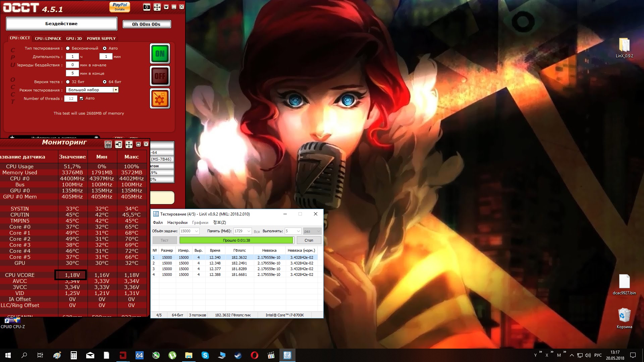This screenshot has width=644, height=362.
Task: Click the dock arrow icon in Monitoring header
Action: [118, 144]
